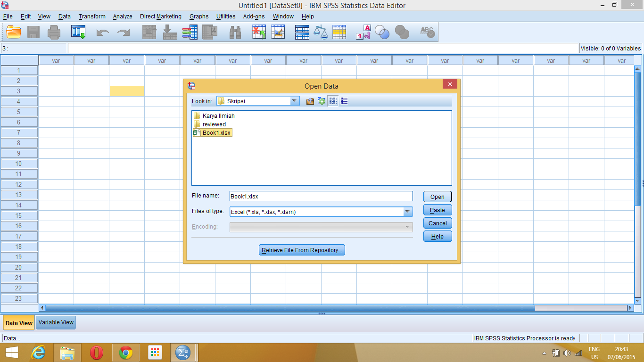644x362 pixels.
Task: Click the Insert Cases toolbar icon
Action: [258, 32]
